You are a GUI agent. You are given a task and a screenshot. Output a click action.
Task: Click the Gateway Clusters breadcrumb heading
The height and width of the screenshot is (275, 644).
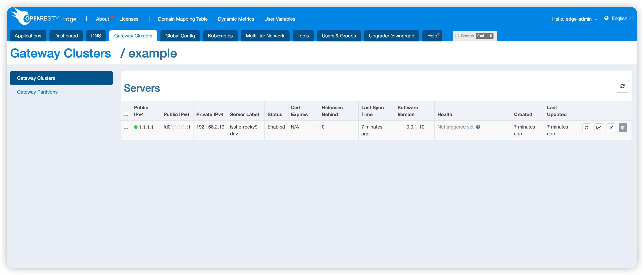point(61,53)
